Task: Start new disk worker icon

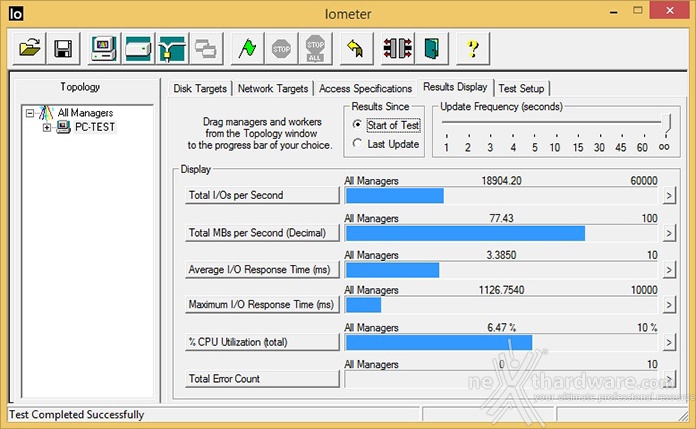Action: click(138, 48)
